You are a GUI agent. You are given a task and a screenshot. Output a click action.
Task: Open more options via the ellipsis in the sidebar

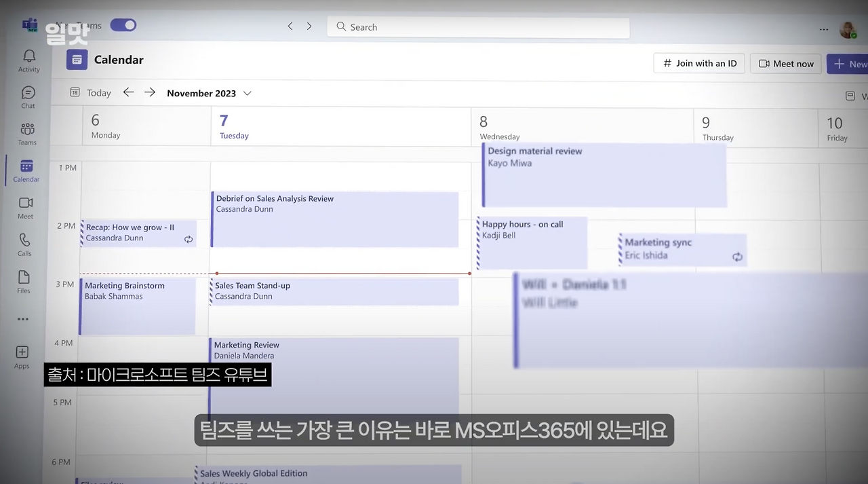pyautogui.click(x=22, y=318)
